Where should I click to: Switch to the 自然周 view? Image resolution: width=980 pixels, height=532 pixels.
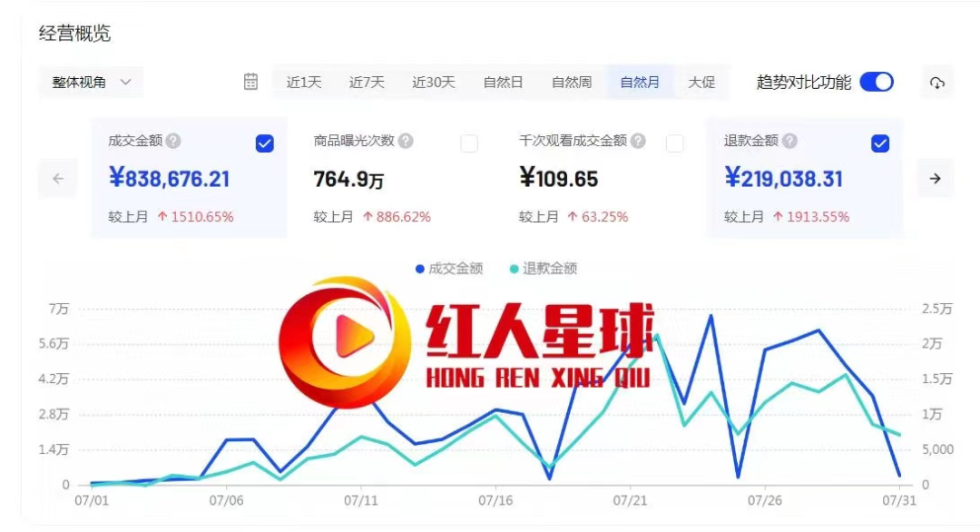(x=573, y=82)
